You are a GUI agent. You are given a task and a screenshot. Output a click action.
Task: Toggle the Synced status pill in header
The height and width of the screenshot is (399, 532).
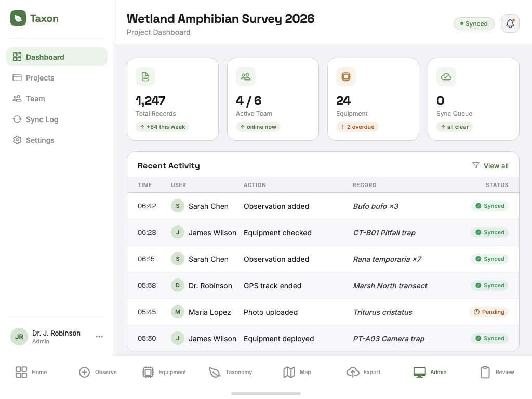pyautogui.click(x=474, y=23)
